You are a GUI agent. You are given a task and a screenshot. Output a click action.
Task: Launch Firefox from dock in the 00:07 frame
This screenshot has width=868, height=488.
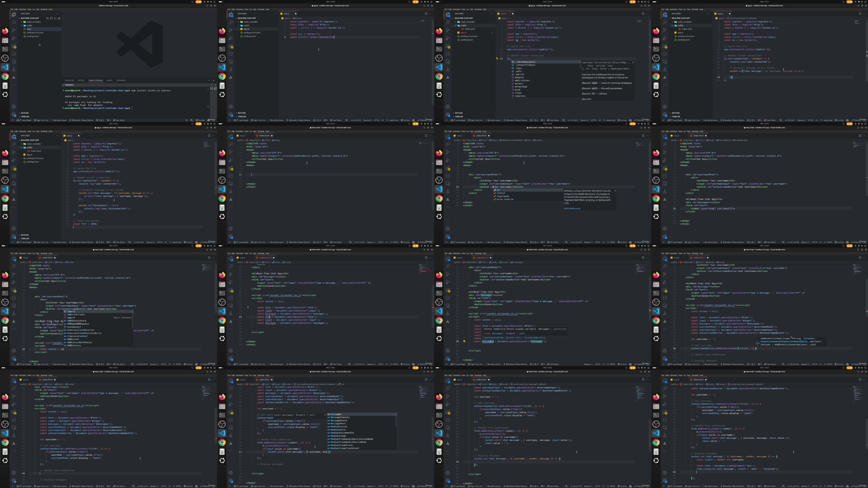tap(5, 31)
